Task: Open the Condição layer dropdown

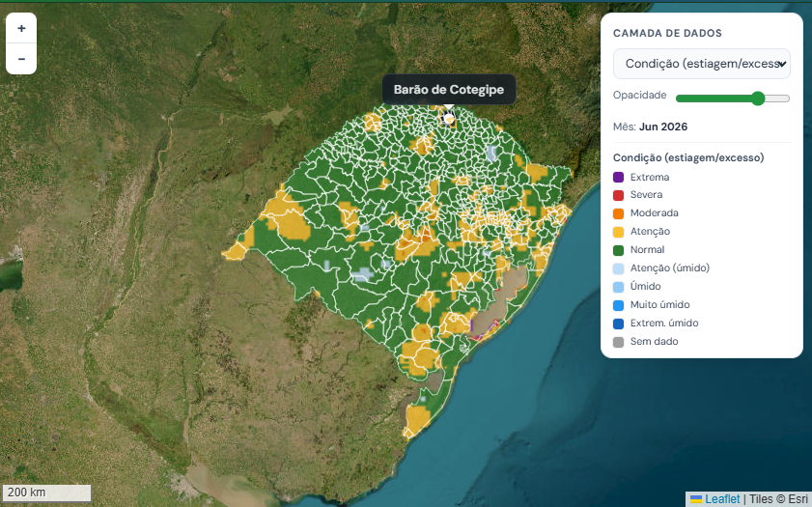Action: [x=702, y=64]
